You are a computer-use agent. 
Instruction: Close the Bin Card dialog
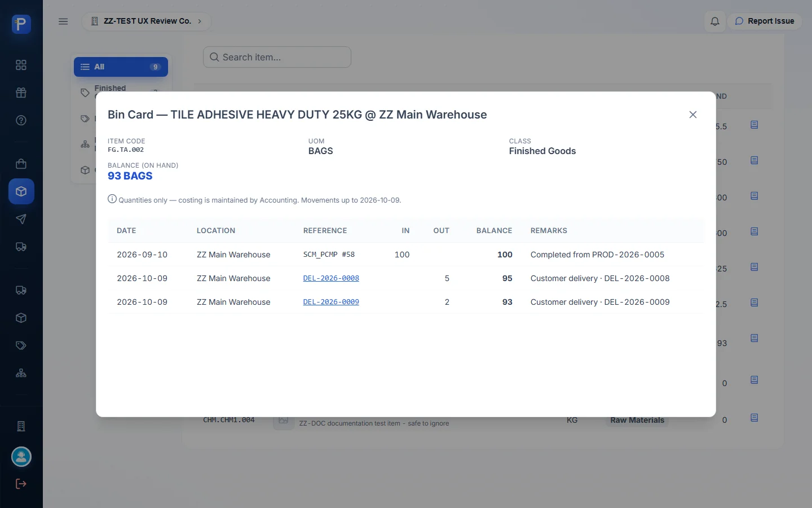693,115
